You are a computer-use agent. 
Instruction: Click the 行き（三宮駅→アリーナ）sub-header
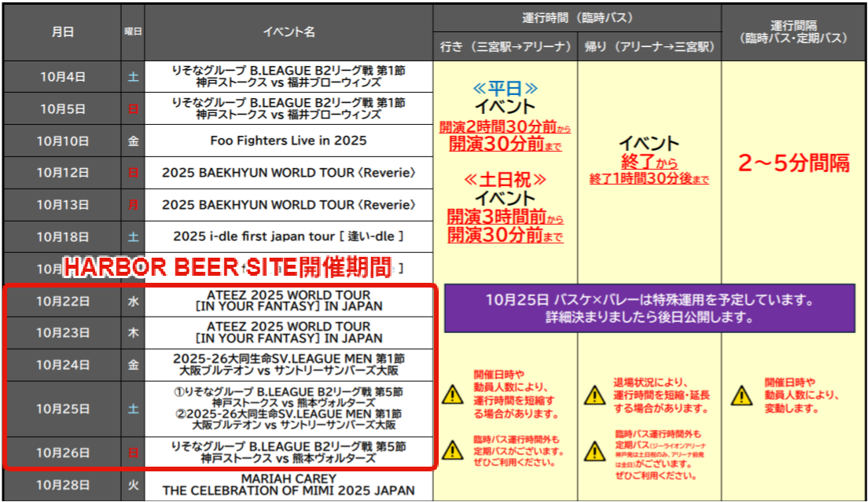pos(504,47)
